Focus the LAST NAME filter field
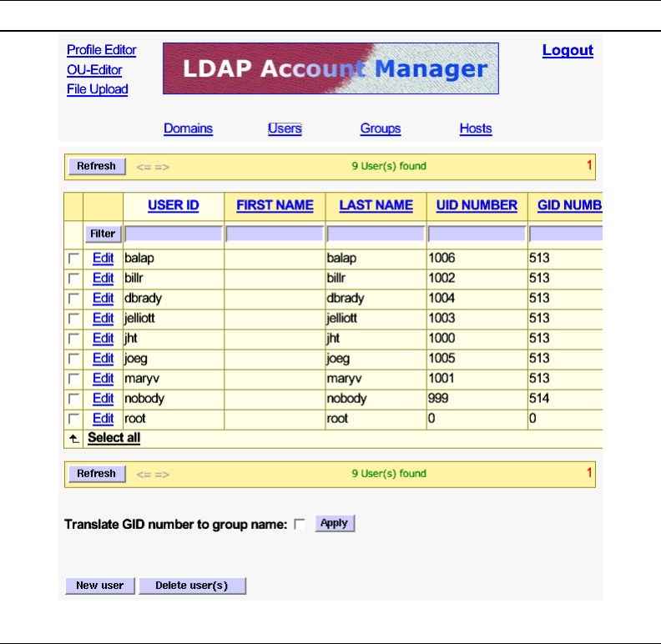This screenshot has width=661, height=644. pos(376,234)
